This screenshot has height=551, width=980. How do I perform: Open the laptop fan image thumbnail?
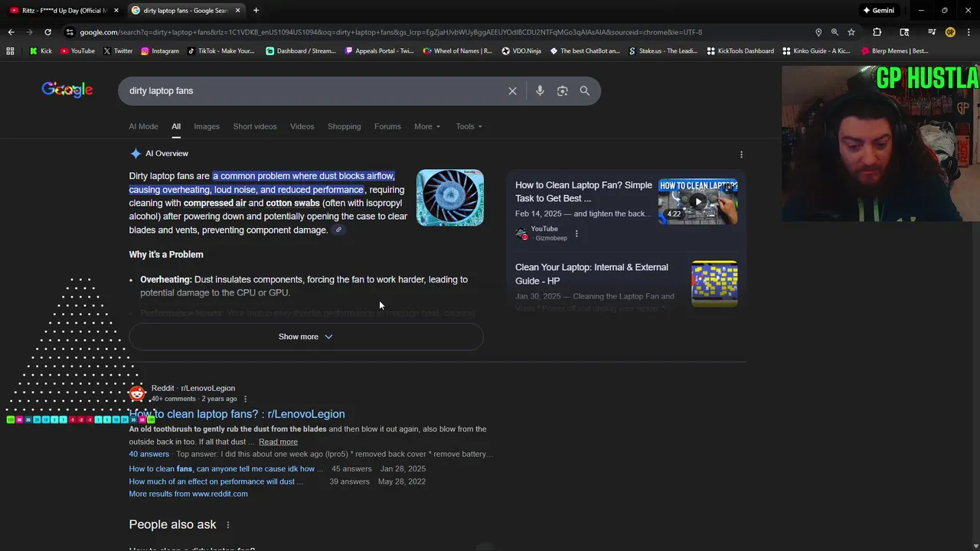[450, 198]
